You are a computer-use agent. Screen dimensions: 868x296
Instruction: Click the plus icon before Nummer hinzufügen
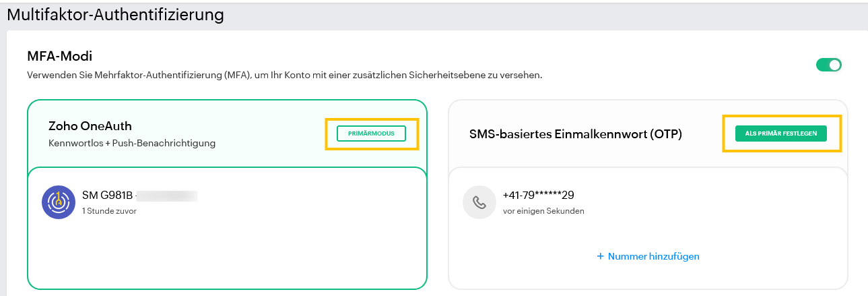tap(600, 257)
